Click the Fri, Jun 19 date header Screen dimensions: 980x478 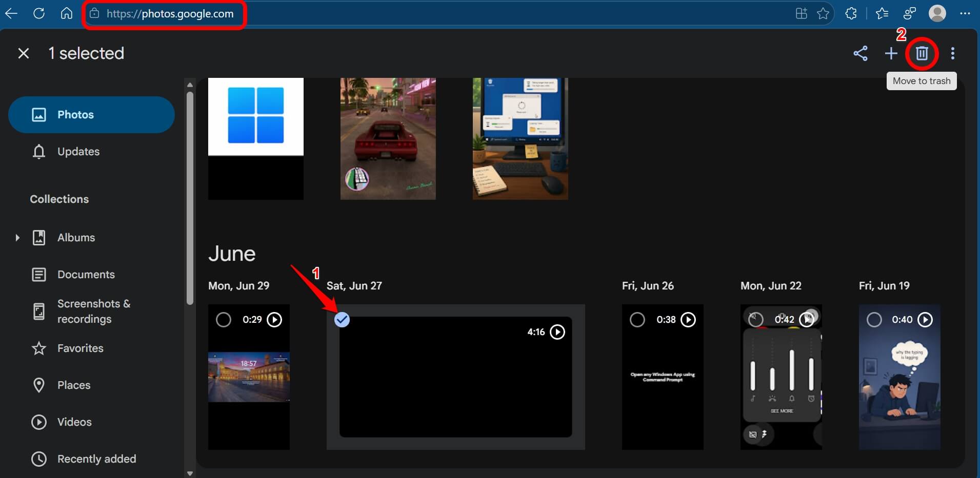click(884, 286)
